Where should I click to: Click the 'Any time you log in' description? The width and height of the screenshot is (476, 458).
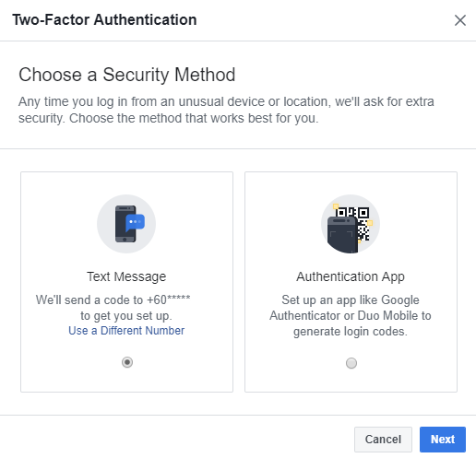pyautogui.click(x=226, y=110)
